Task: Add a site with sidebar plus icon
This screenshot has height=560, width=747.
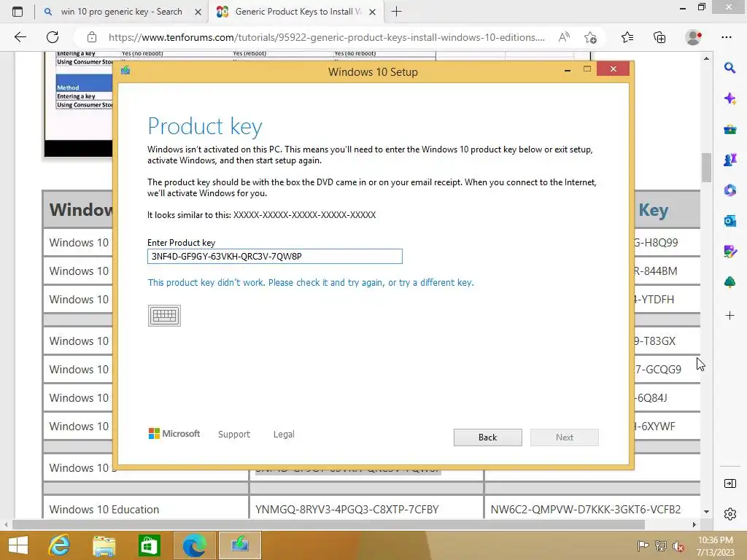Action: [729, 315]
